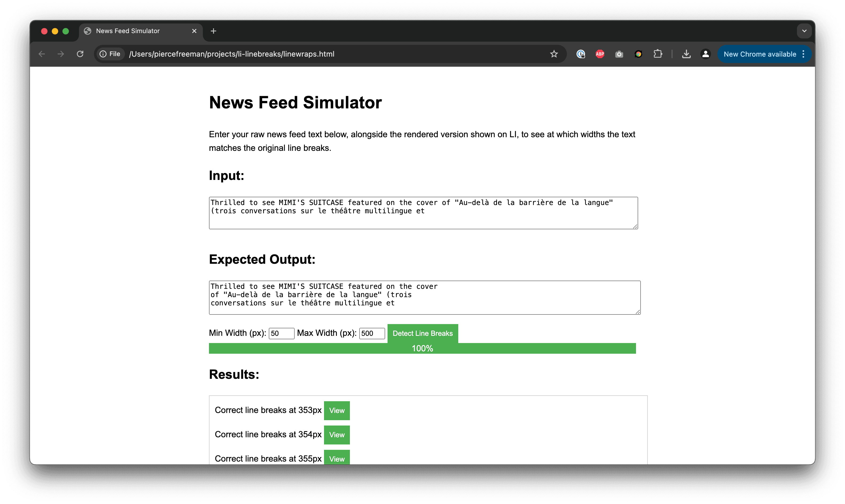Open the tab search dropdown arrow
845x504 pixels.
[804, 31]
